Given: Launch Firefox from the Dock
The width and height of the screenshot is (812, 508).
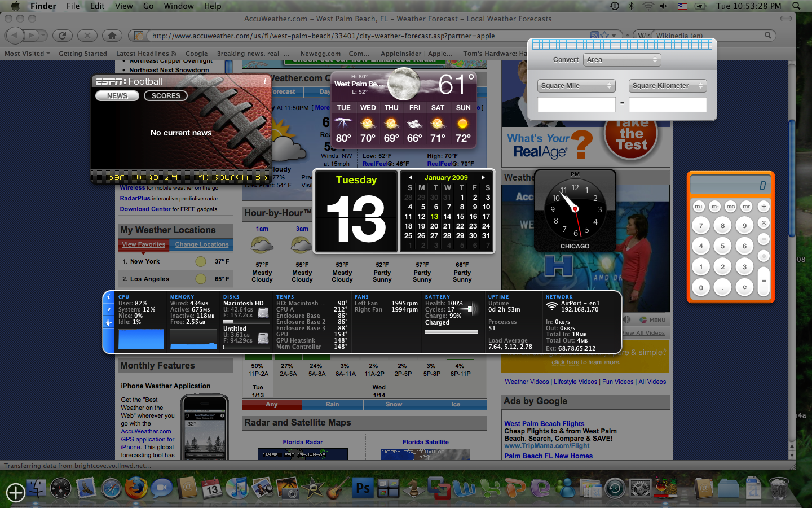Looking at the screenshot, I should point(136,488).
